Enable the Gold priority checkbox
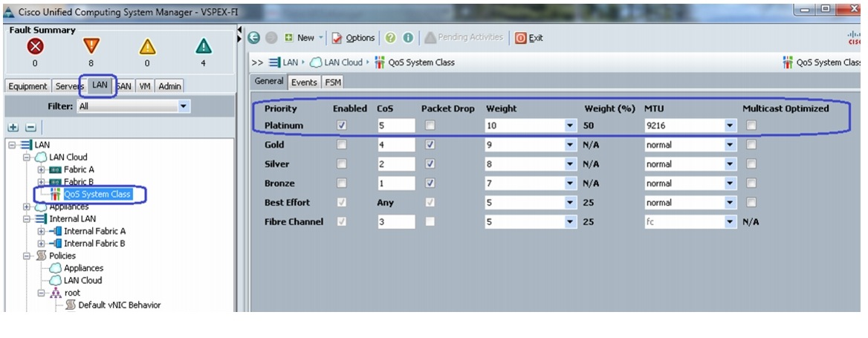Viewport: 868px width, 338px height. click(x=342, y=144)
